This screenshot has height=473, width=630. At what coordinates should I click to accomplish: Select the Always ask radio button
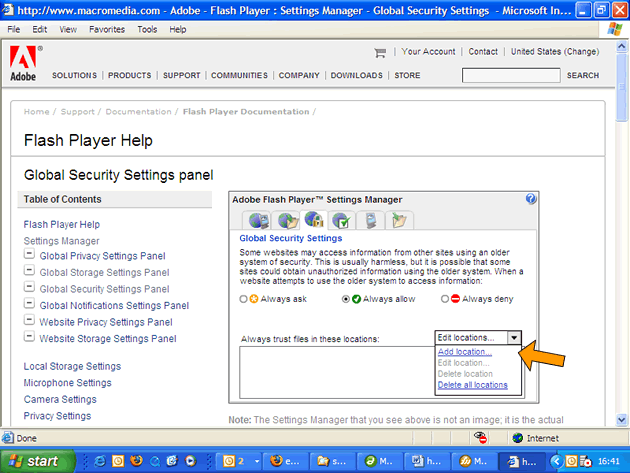click(243, 299)
